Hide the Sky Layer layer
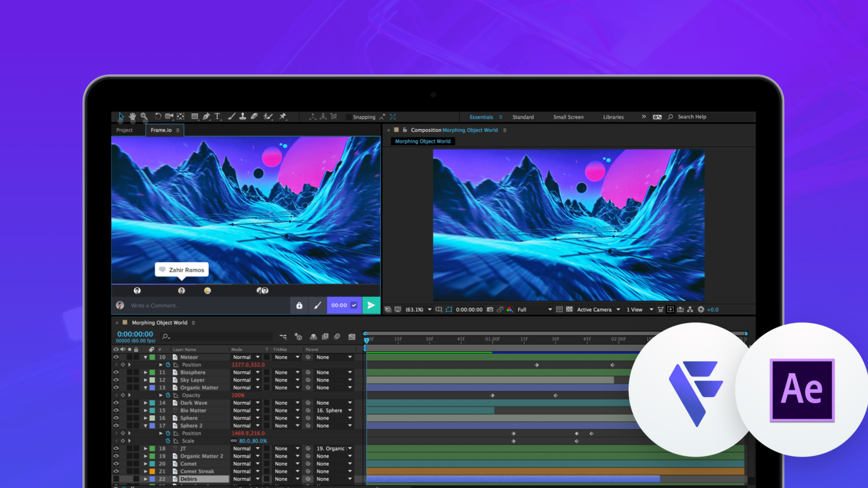Image resolution: width=868 pixels, height=488 pixels. pos(116,380)
